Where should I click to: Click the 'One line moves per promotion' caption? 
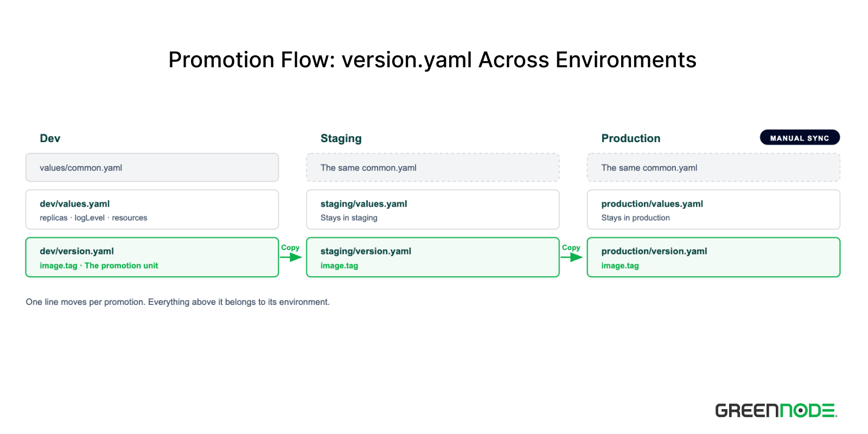coord(177,302)
